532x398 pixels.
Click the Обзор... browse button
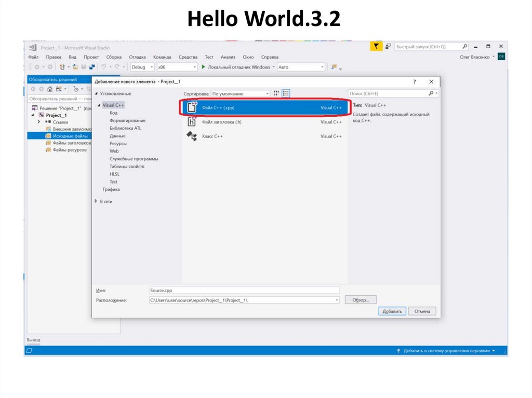pos(361,300)
